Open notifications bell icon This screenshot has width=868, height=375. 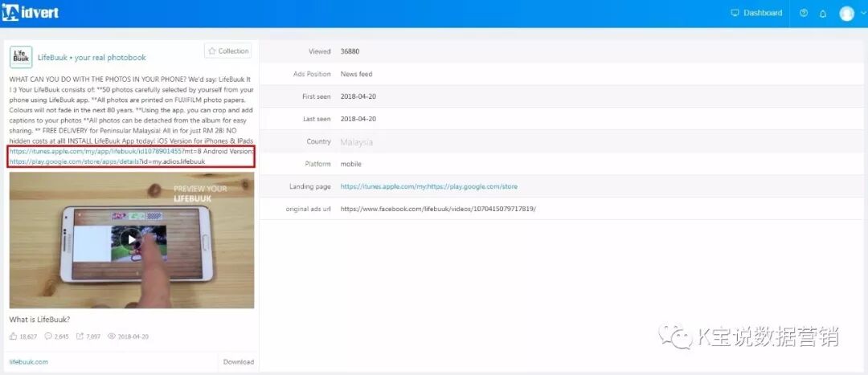tap(823, 14)
